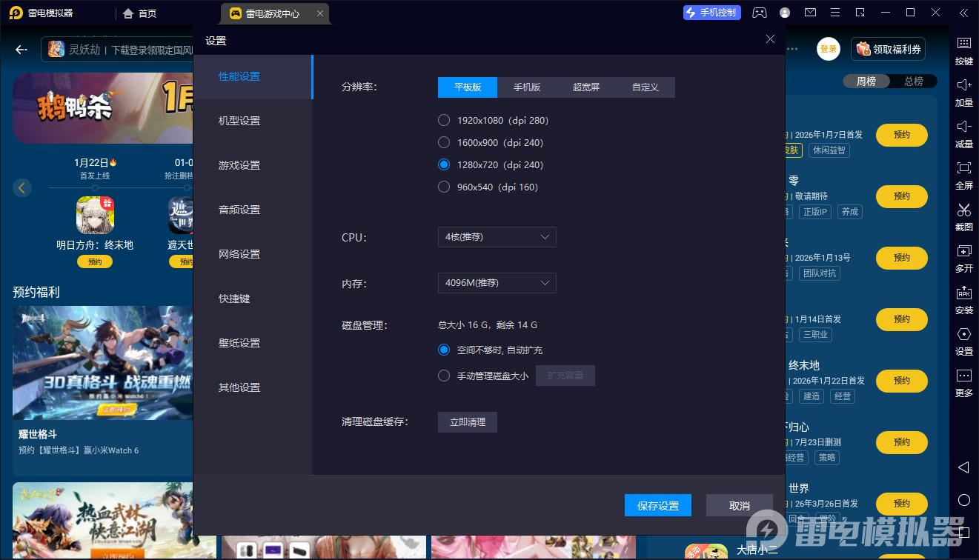Click 立即清理 to clean disk cache

(x=467, y=421)
